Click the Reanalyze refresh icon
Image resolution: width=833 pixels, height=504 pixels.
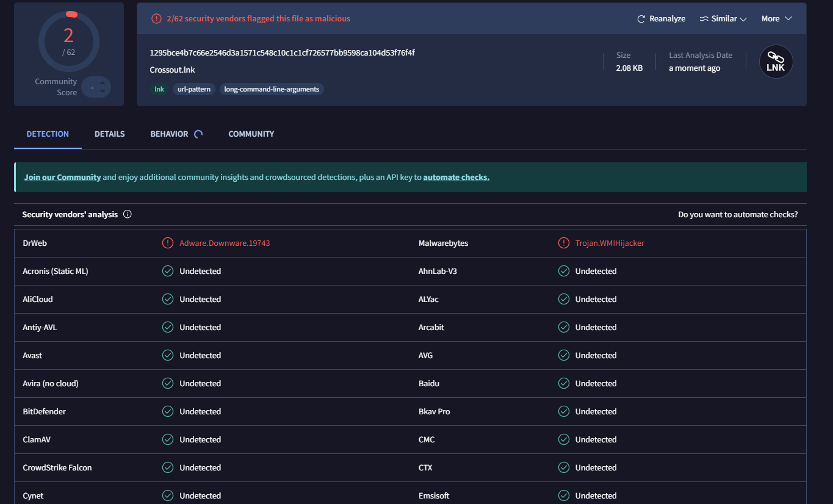point(641,19)
